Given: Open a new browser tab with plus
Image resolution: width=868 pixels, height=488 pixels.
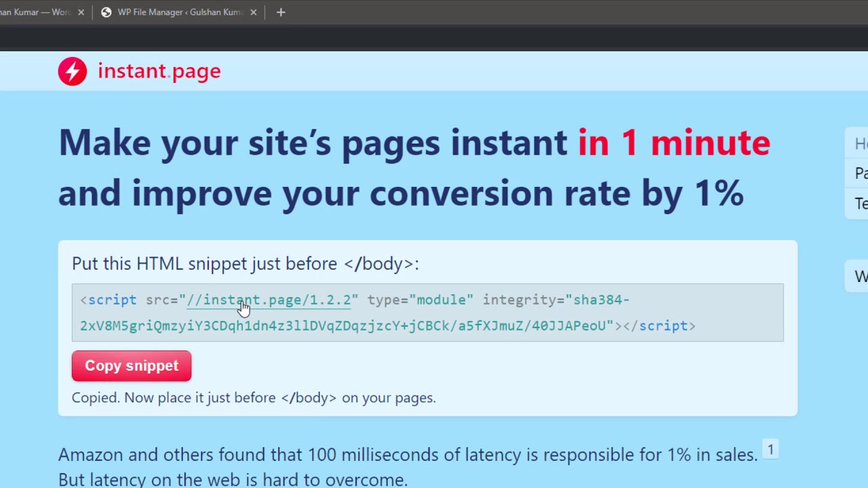Looking at the screenshot, I should coord(281,12).
